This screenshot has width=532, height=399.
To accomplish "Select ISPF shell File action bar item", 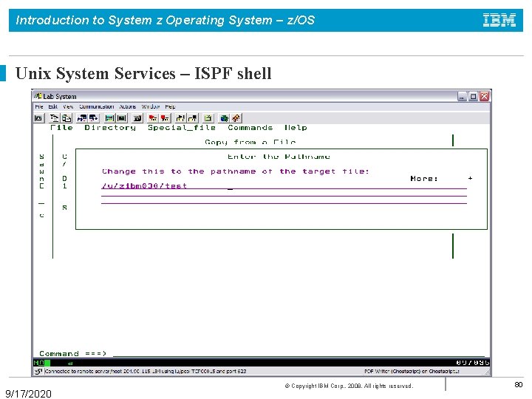I will (61, 128).
